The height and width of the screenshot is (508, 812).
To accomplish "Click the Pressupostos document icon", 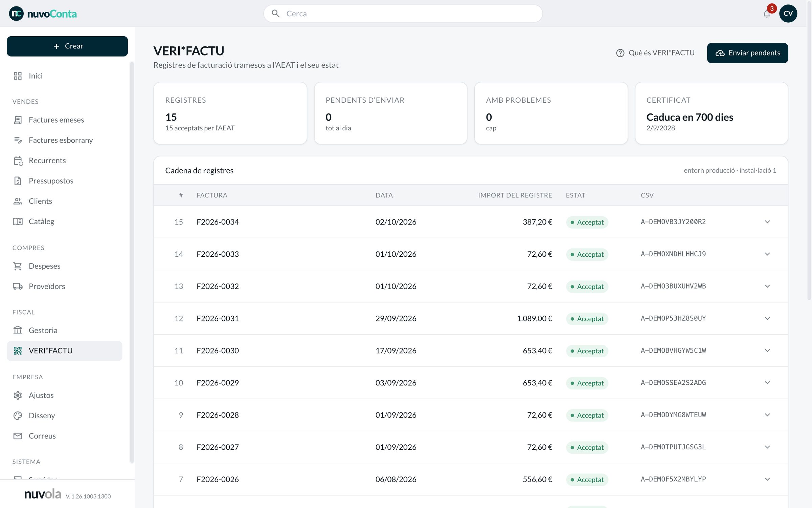I will [18, 181].
